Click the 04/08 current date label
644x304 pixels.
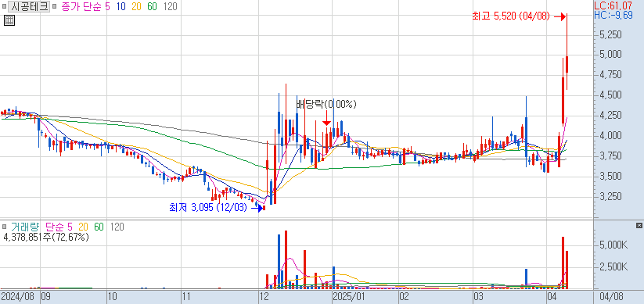(x=613, y=296)
